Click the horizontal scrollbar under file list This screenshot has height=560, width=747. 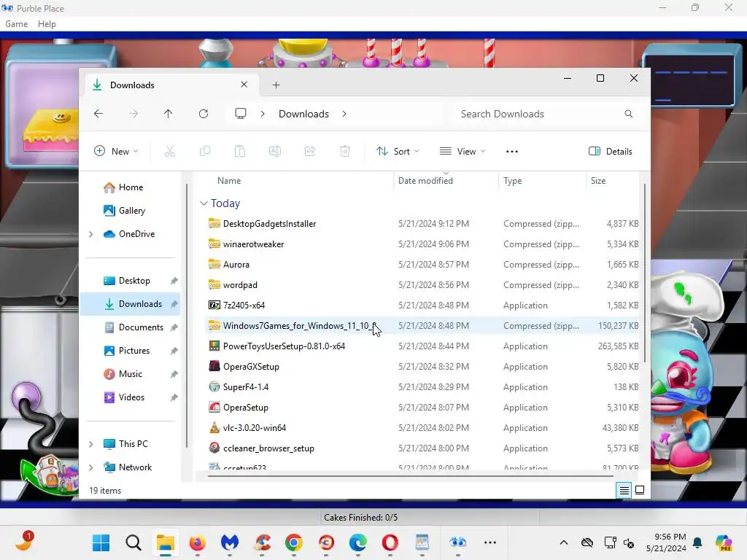point(411,475)
